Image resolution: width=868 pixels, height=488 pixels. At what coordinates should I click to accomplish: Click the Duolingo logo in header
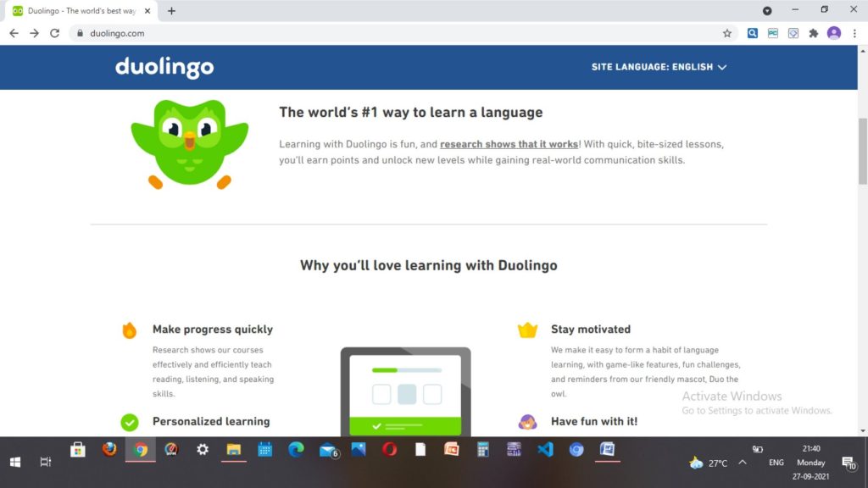click(164, 67)
